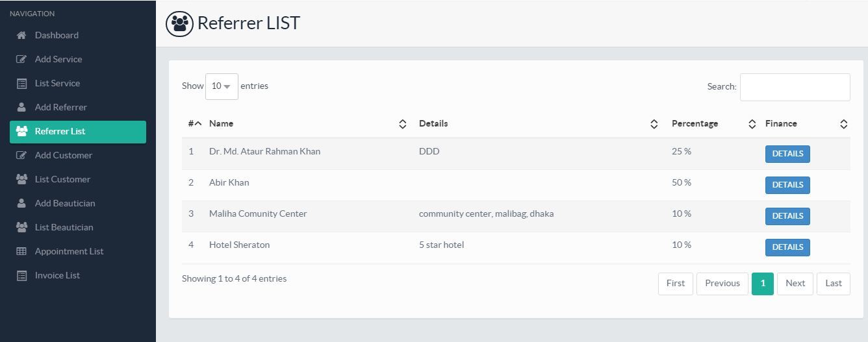Select page 1 in pagination
This screenshot has width=868, height=342.
point(763,284)
